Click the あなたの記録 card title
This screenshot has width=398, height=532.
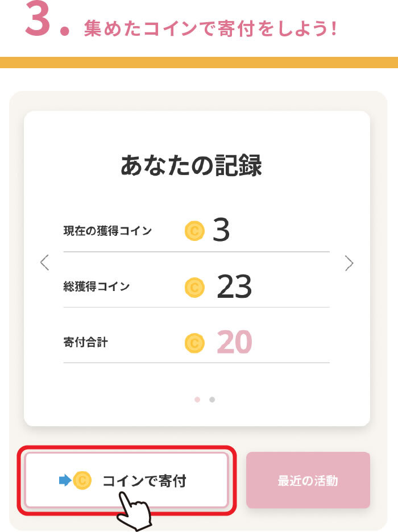tap(192, 165)
